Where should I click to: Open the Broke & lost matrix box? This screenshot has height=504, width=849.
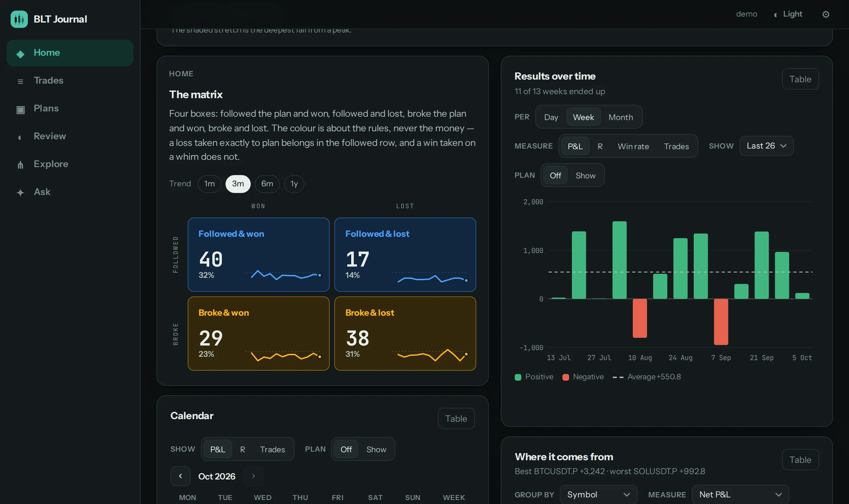pyautogui.click(x=405, y=334)
